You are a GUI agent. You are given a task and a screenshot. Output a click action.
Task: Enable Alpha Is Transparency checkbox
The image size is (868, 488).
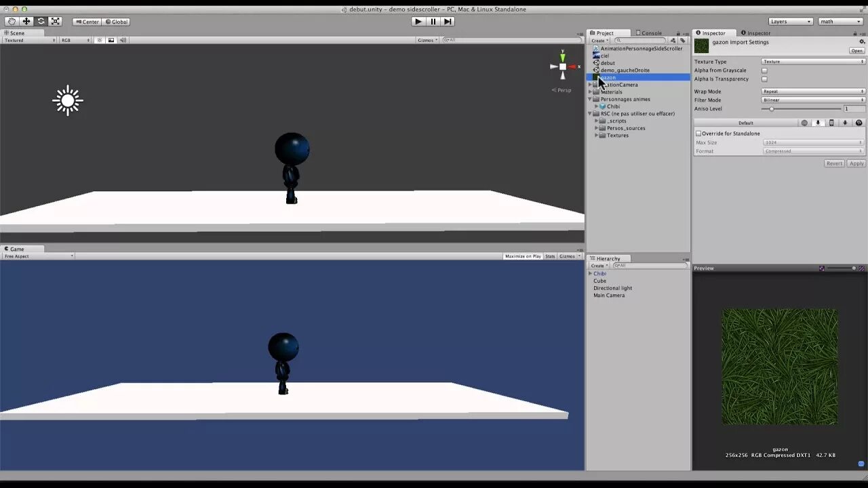point(764,79)
